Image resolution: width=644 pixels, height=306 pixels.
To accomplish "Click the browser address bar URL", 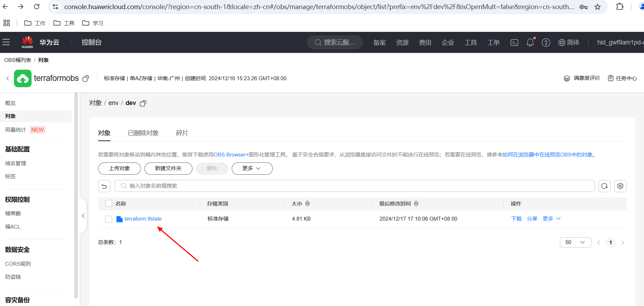I will (318, 7).
